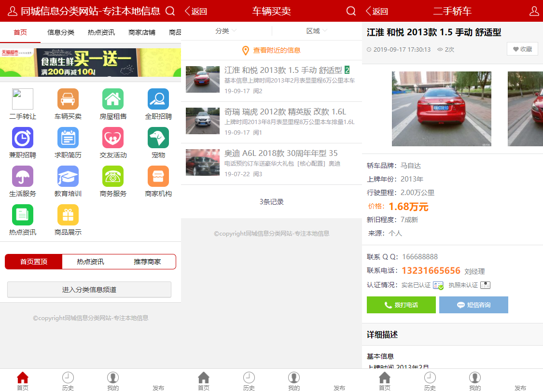Tap 首页 home icon in 车辆买卖 screen's bottom bar
This screenshot has height=392, width=543.
point(204,377)
